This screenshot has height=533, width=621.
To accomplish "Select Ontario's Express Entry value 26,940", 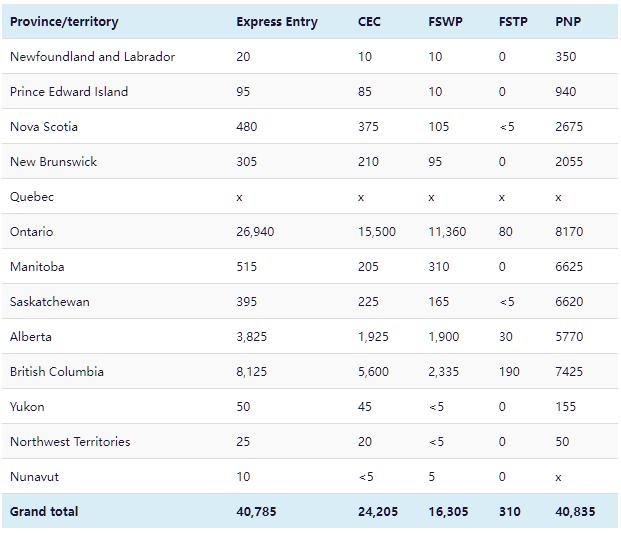I will click(x=255, y=232).
